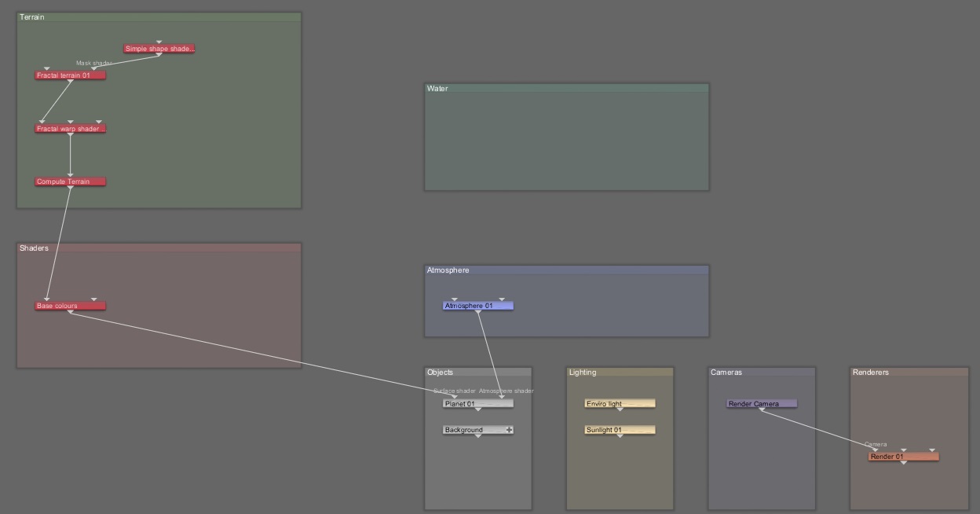Click the Terrain group title bar
The image size is (980, 514).
point(159,17)
